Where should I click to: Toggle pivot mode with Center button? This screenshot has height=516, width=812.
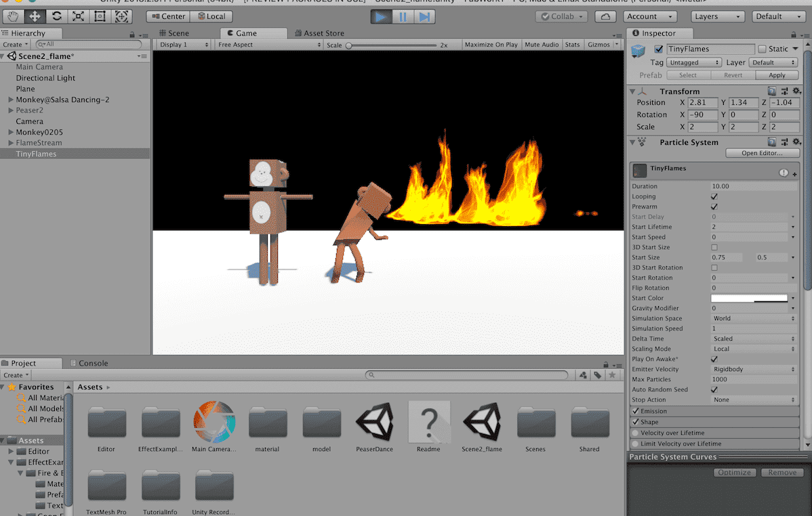coord(168,16)
